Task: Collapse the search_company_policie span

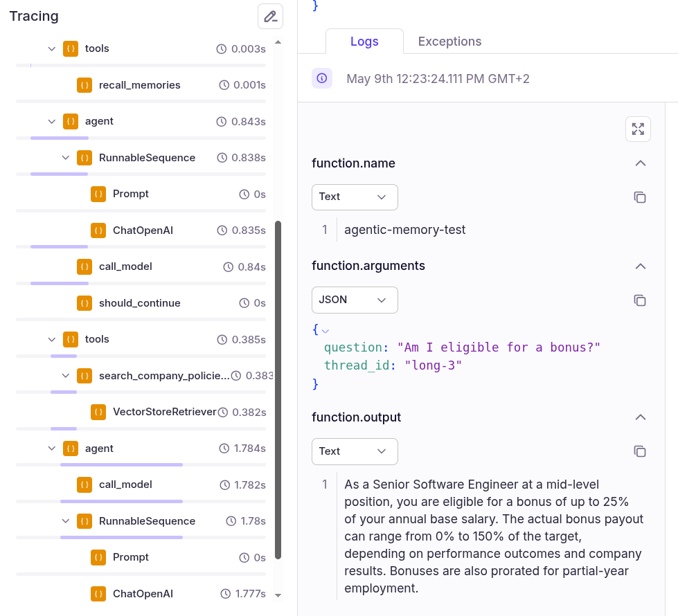Action: 65,376
